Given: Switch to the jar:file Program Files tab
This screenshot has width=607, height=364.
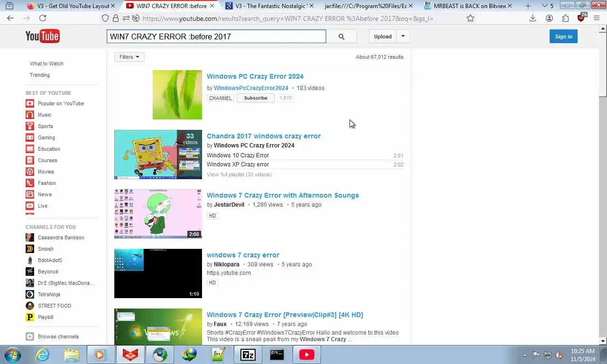Looking at the screenshot, I should tap(368, 6).
